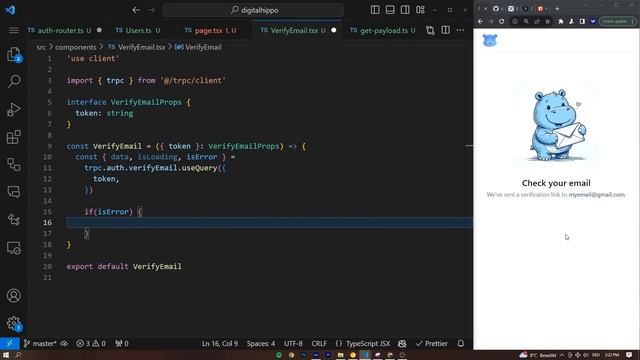
Task: Switch to page.tsx tab
Action: coord(210,31)
